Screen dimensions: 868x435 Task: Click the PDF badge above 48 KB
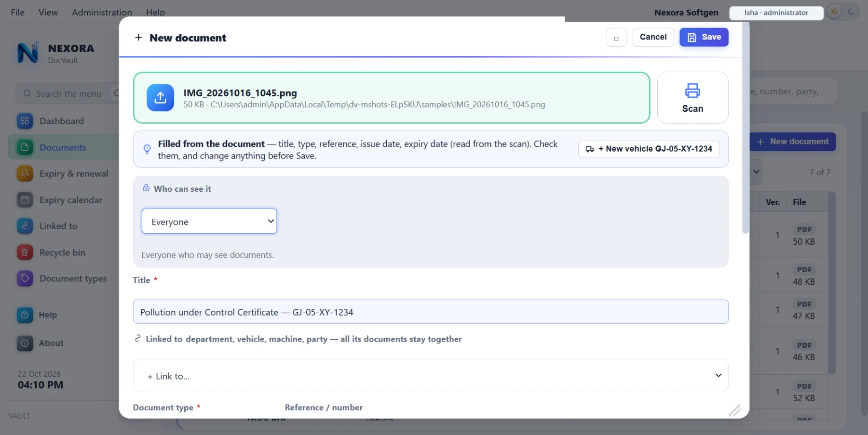pos(804,270)
